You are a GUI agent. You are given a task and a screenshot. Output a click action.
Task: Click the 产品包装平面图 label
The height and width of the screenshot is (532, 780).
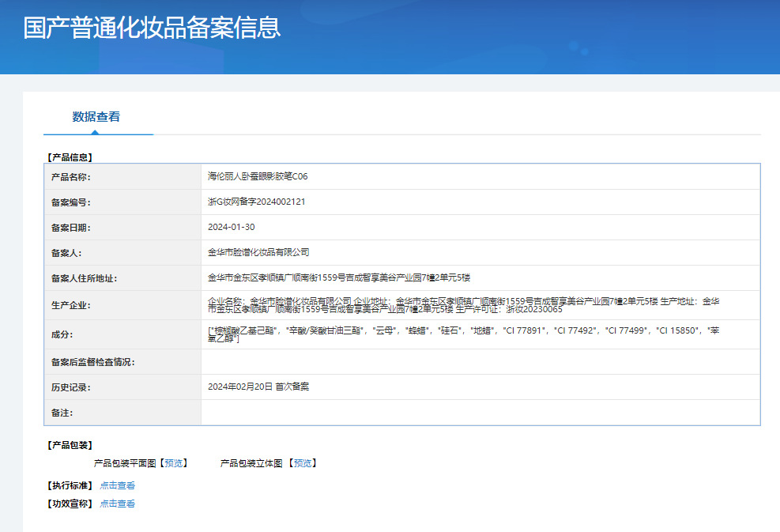tap(125, 463)
